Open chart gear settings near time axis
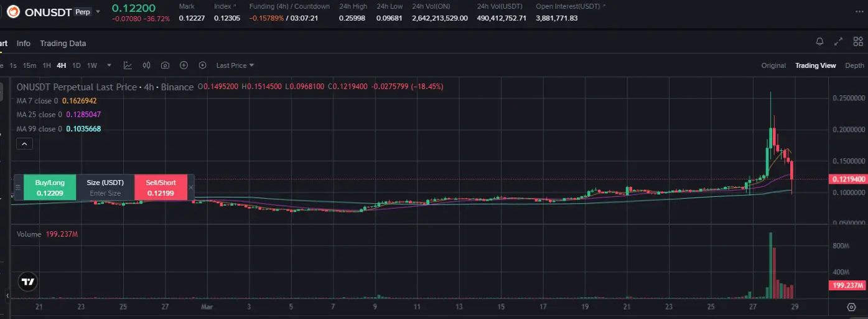 pyautogui.click(x=851, y=307)
